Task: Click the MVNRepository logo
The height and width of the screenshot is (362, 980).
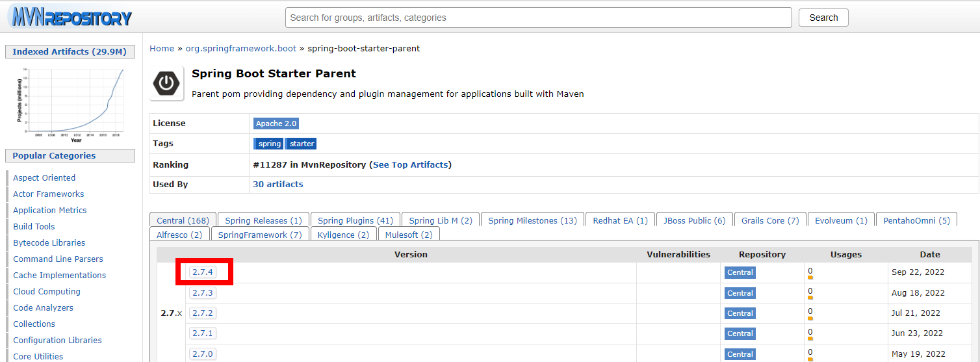Action: pyautogui.click(x=70, y=16)
